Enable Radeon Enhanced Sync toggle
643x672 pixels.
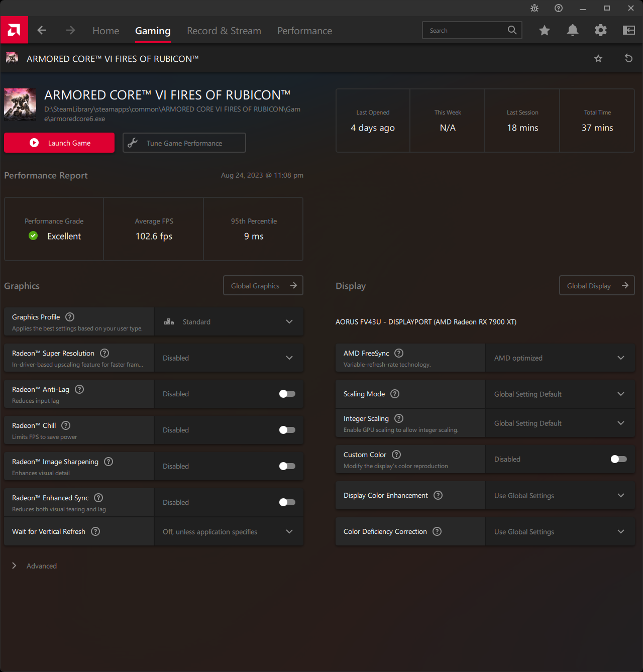tap(287, 502)
